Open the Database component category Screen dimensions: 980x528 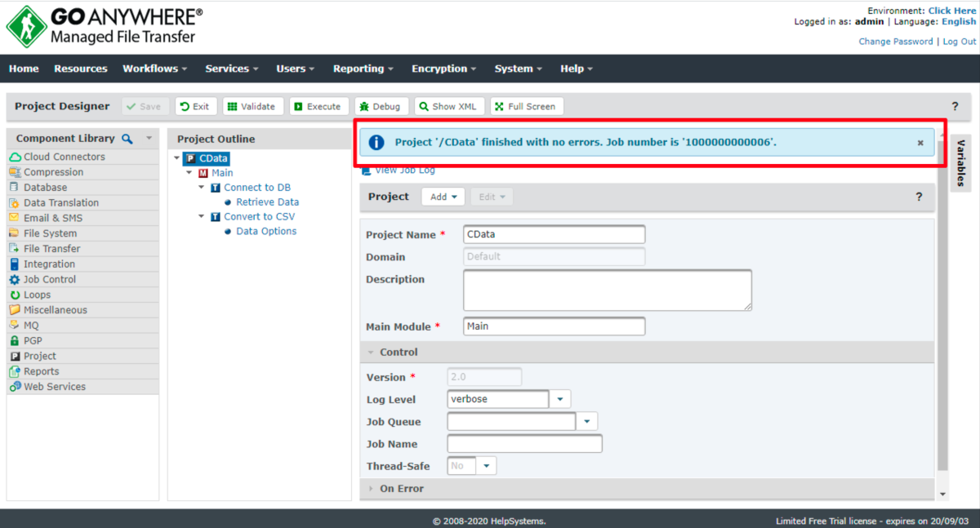coord(82,188)
